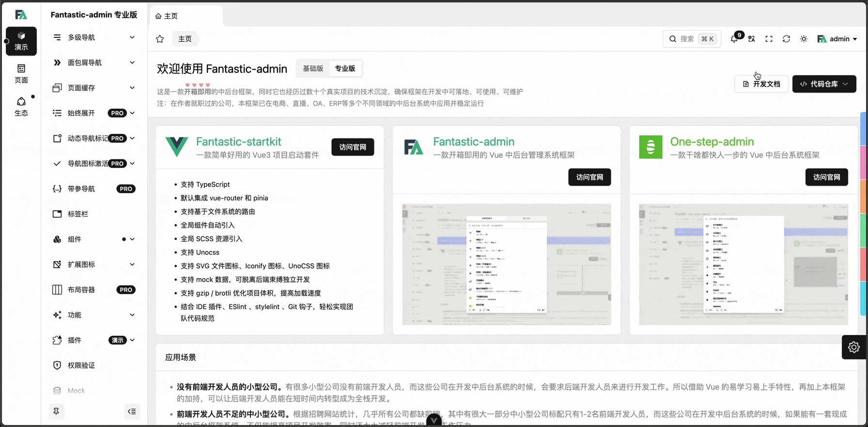Open the 生态 section in sidebar
Viewport: 868px width, 427px height.
pos(21,107)
